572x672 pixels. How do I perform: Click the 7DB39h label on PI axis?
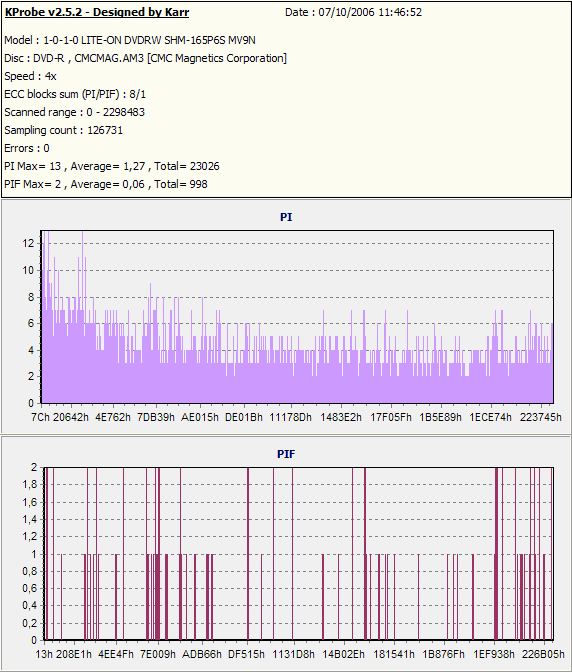point(156,417)
